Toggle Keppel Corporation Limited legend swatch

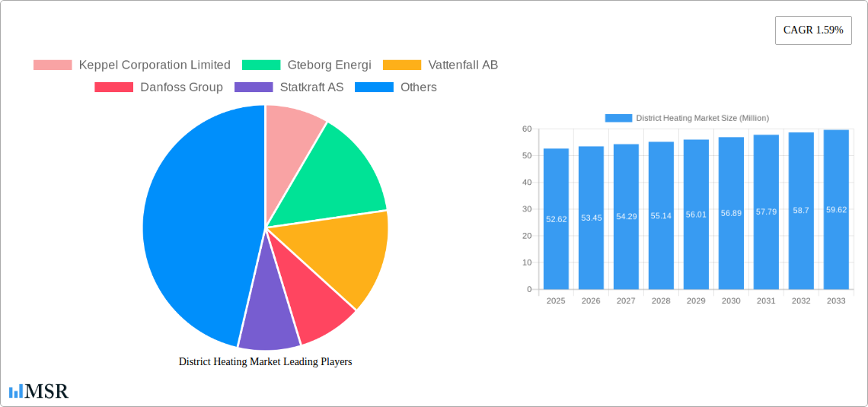pyautogui.click(x=53, y=65)
